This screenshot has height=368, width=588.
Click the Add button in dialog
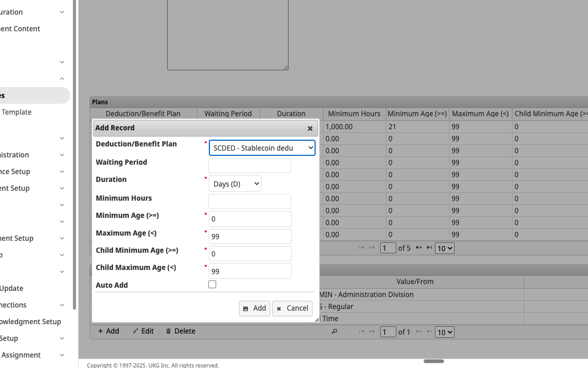[x=255, y=309]
